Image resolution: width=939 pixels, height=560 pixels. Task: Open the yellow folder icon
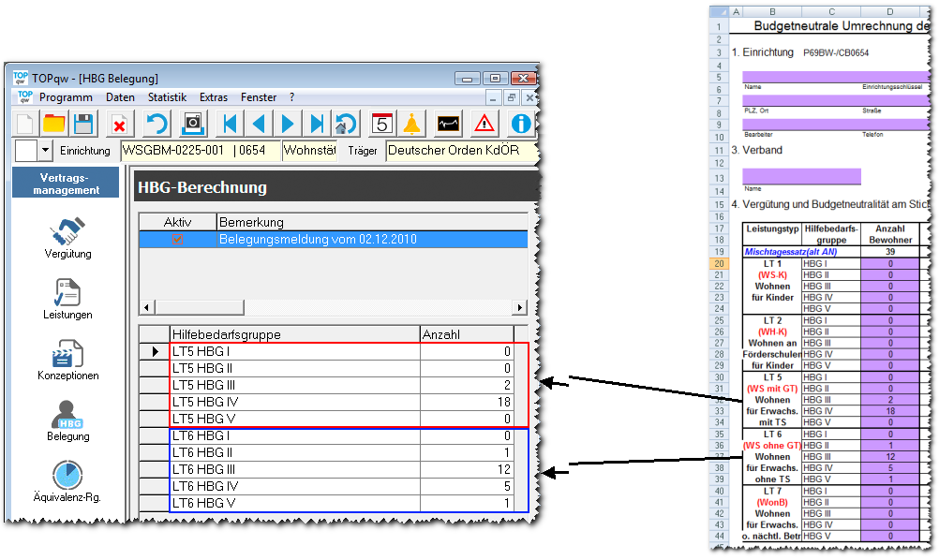tap(54, 124)
